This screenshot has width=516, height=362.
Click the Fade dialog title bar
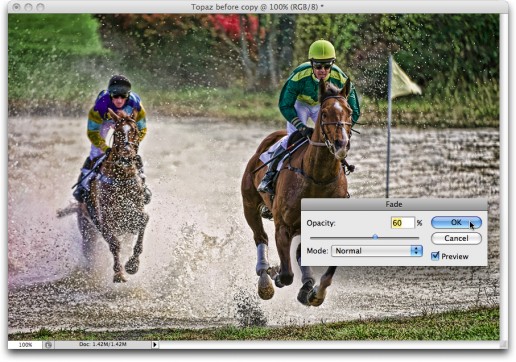(394, 204)
